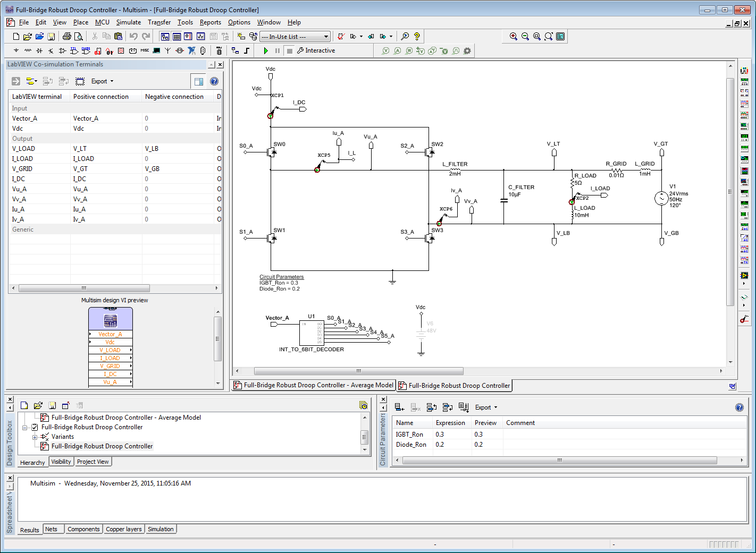The width and height of the screenshot is (756, 553).
Task: Select the IGBT_Ron parameter row
Action: tap(569, 435)
